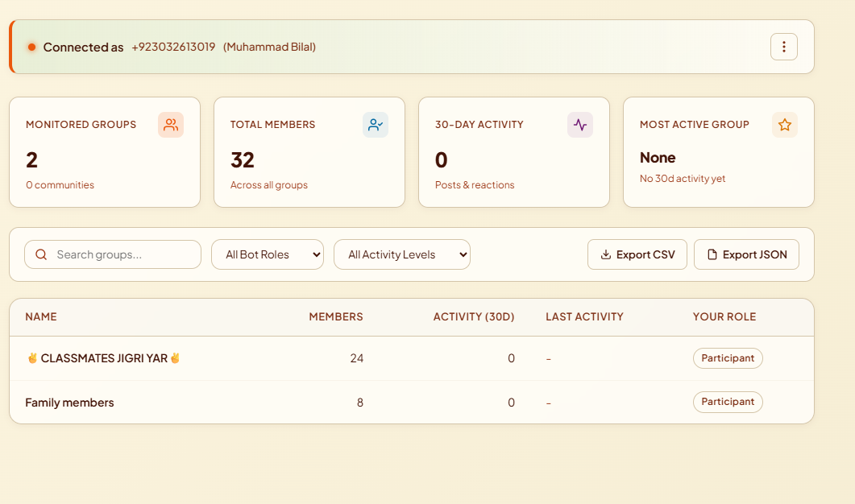Click the 0 communities text

[60, 184]
